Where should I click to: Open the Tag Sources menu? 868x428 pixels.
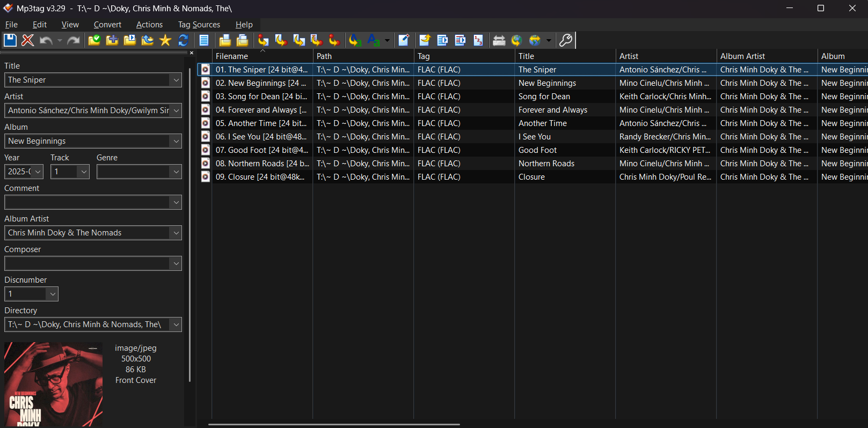coord(199,25)
